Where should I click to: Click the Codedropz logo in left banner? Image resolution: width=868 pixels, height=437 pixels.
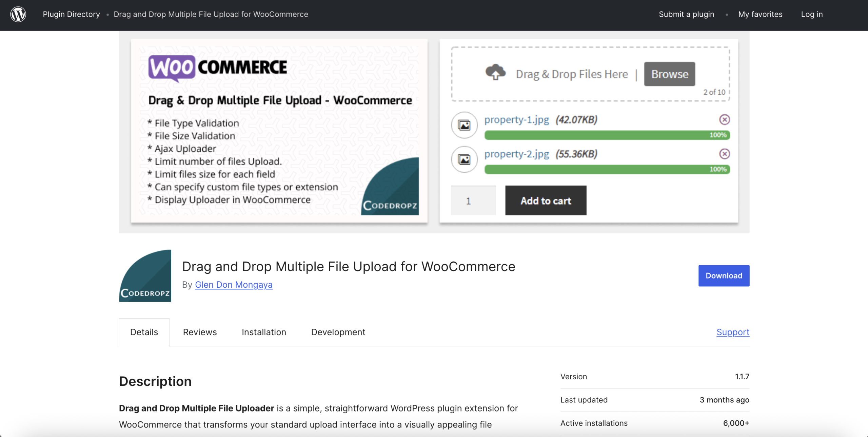(390, 186)
